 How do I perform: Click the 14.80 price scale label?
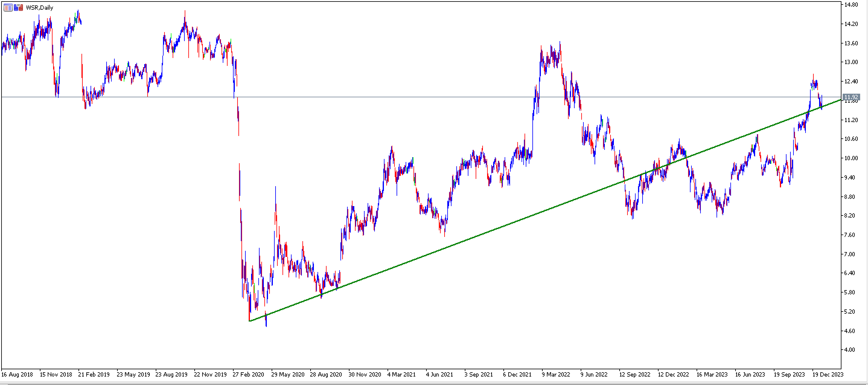(x=851, y=5)
